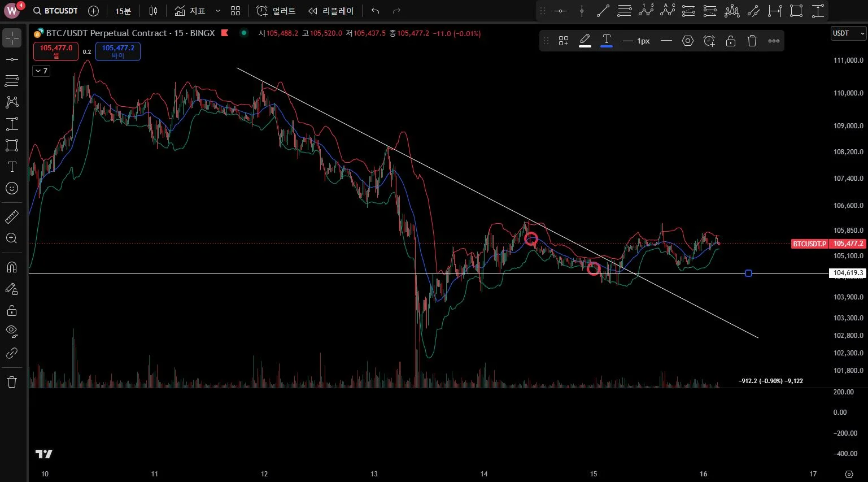Click the 104,619.3 price label on axis
This screenshot has height=482, width=868.
click(848, 273)
